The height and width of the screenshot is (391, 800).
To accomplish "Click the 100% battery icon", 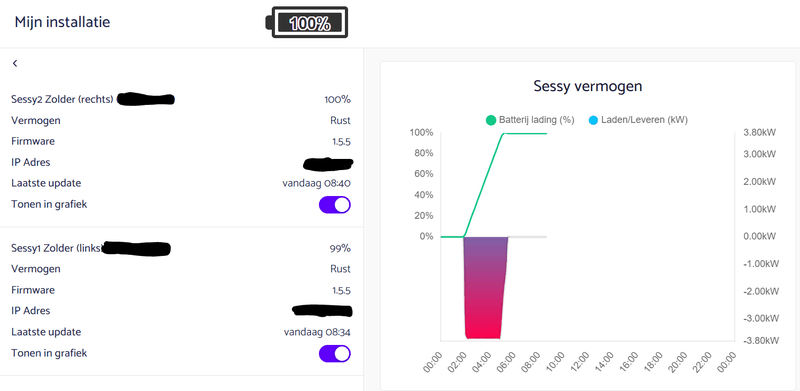I will (x=307, y=22).
